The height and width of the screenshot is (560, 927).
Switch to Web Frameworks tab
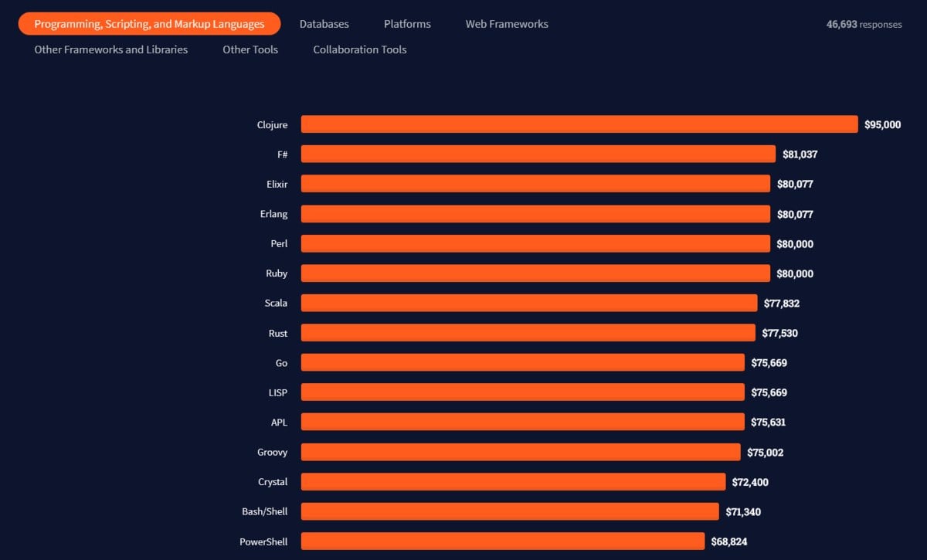pyautogui.click(x=507, y=24)
